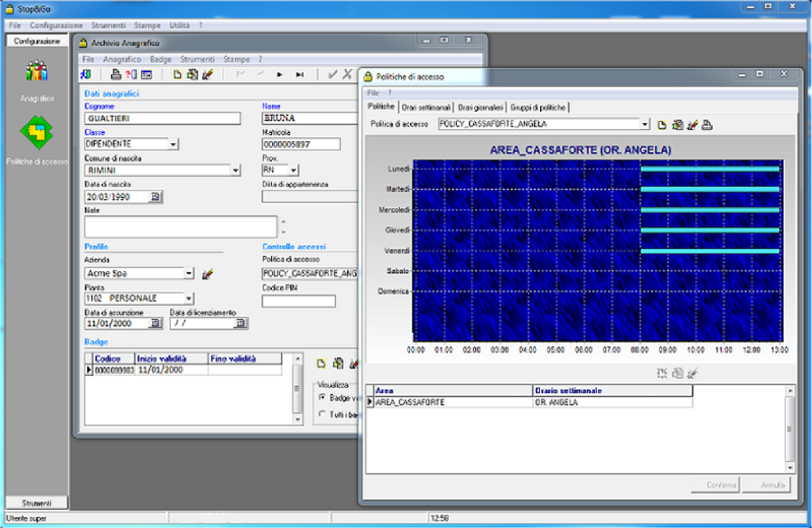Click the new policy icon beside the policy dropdown

pos(662,124)
